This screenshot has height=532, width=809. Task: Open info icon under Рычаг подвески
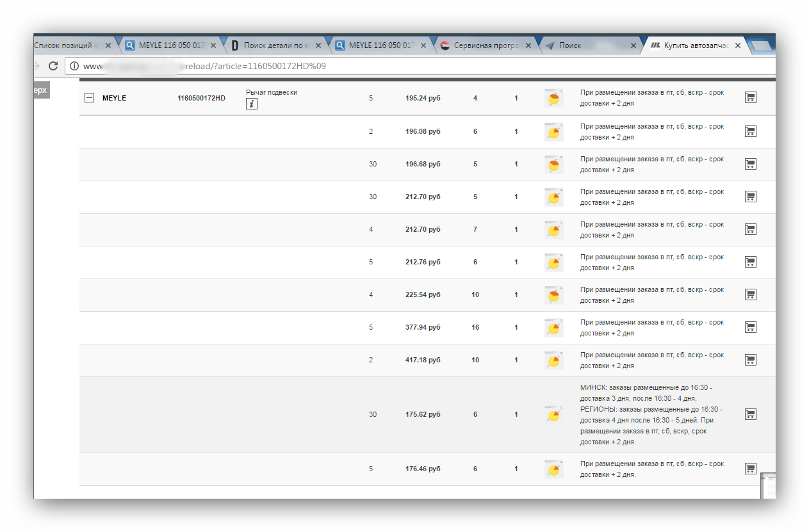pyautogui.click(x=252, y=104)
